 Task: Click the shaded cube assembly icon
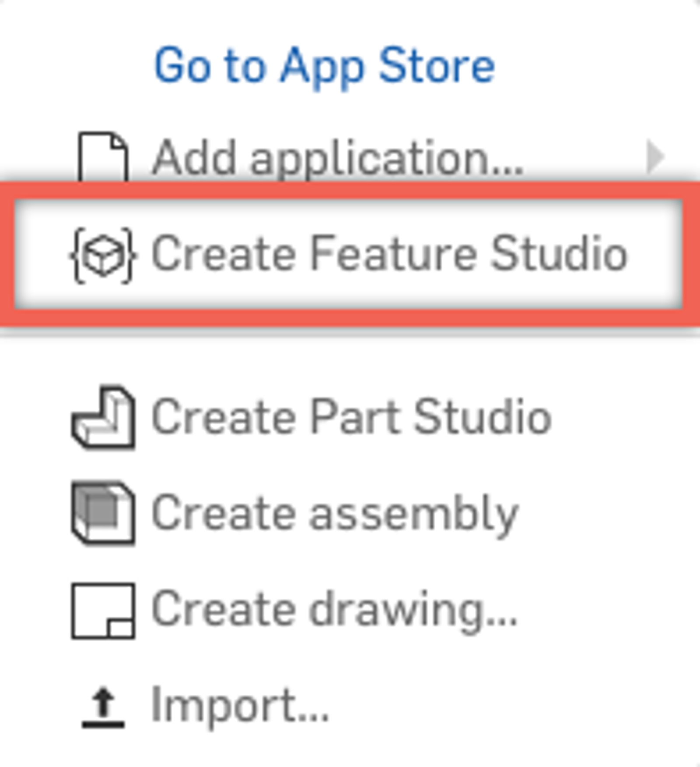pos(103,513)
